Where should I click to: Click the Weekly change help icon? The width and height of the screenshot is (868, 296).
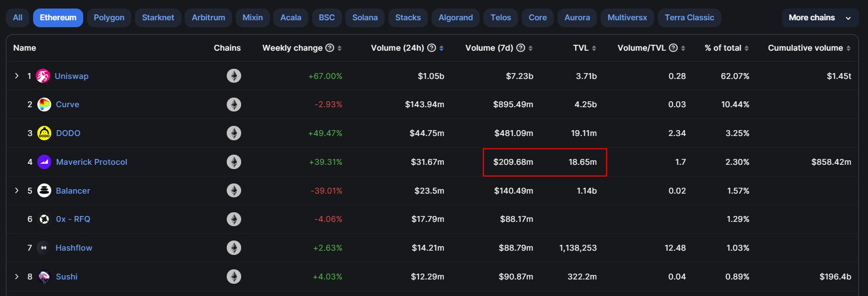tap(330, 48)
